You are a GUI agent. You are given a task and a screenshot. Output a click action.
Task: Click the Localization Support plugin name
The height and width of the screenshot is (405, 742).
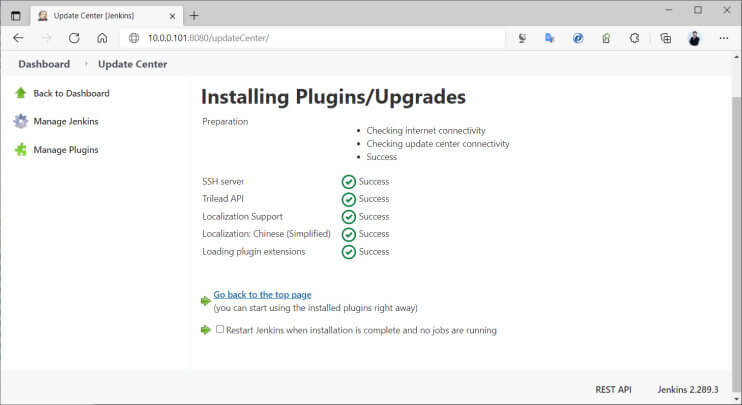coord(242,216)
